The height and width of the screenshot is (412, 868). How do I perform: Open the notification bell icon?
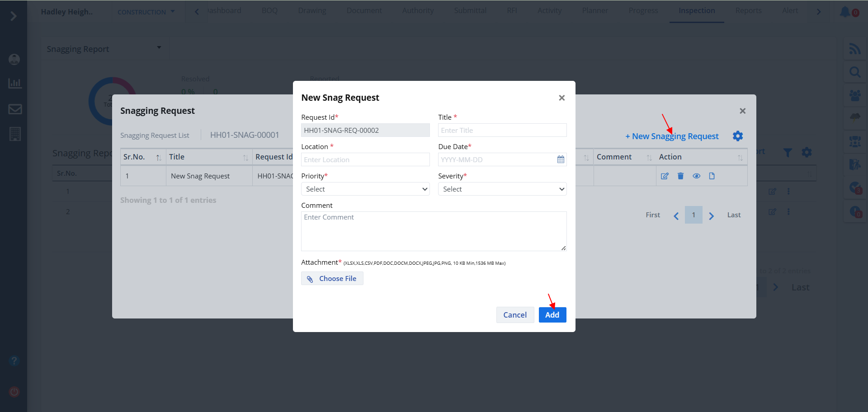coord(844,12)
